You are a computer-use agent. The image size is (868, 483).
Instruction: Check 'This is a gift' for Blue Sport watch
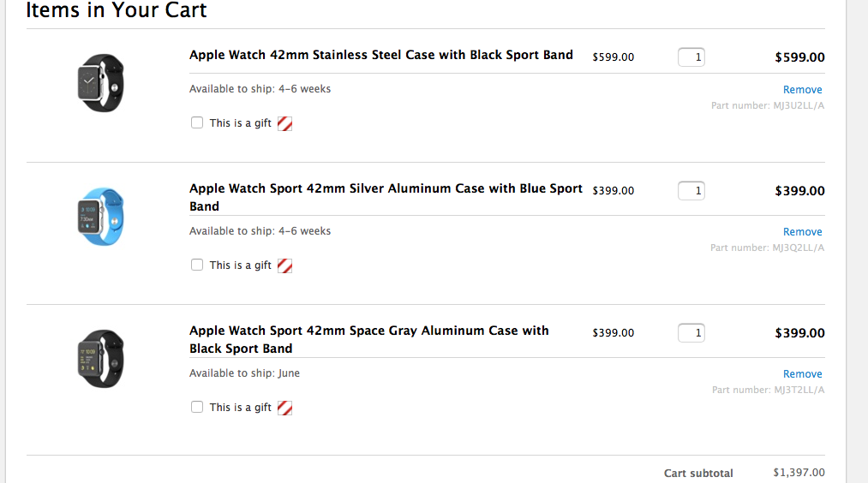click(x=197, y=265)
